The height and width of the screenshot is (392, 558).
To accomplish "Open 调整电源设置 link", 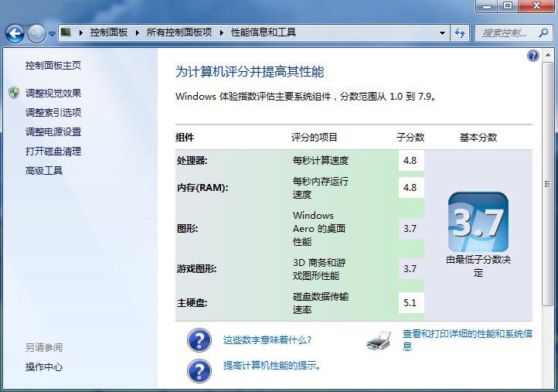I will point(53,131).
